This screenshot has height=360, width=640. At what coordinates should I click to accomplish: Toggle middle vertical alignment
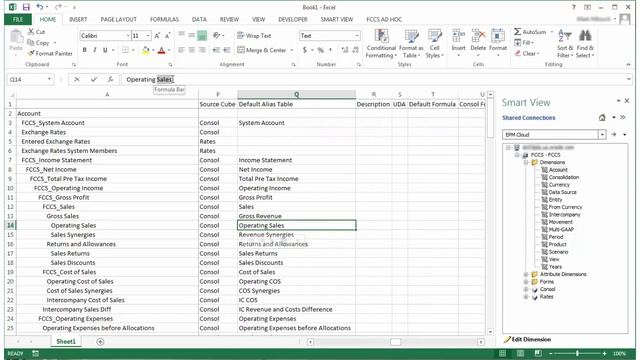tap(191, 36)
